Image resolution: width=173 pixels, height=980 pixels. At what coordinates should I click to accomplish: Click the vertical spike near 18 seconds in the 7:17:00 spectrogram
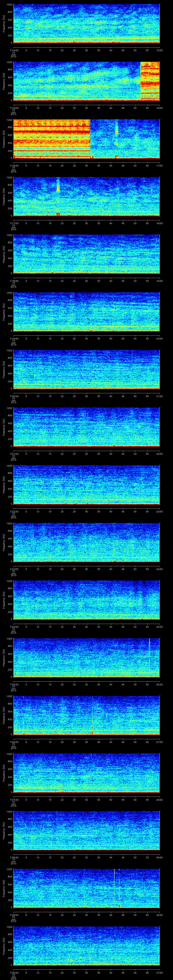point(58,196)
